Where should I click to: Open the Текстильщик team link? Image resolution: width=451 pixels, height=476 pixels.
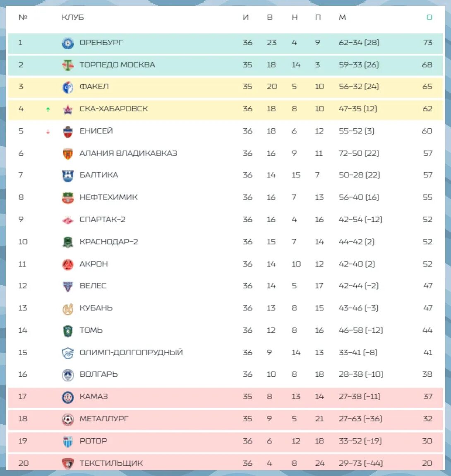(111, 463)
